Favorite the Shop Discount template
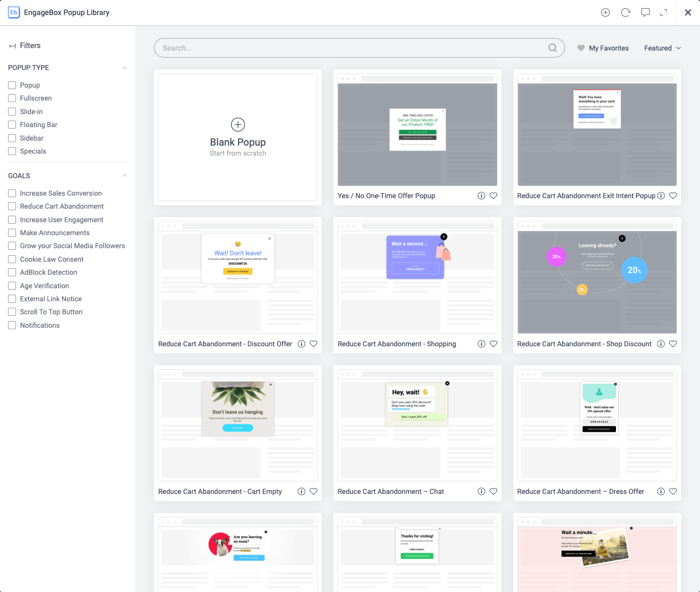This screenshot has width=700, height=592. [673, 344]
